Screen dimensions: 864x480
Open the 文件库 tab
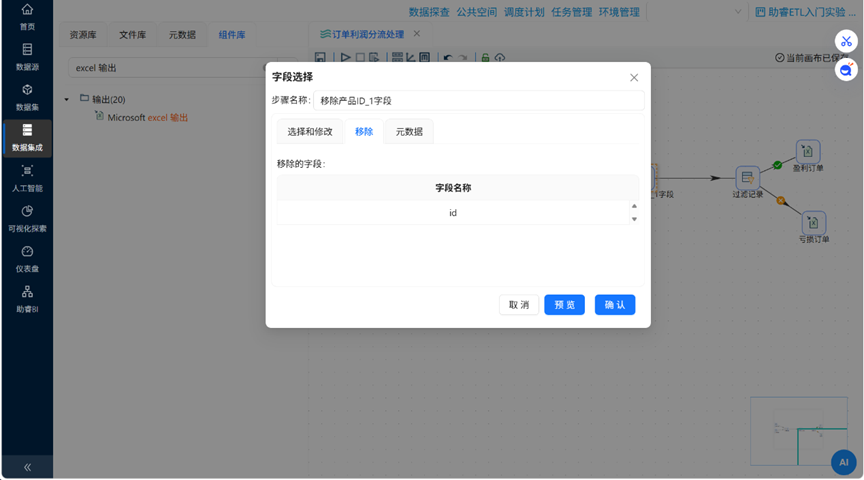click(132, 35)
